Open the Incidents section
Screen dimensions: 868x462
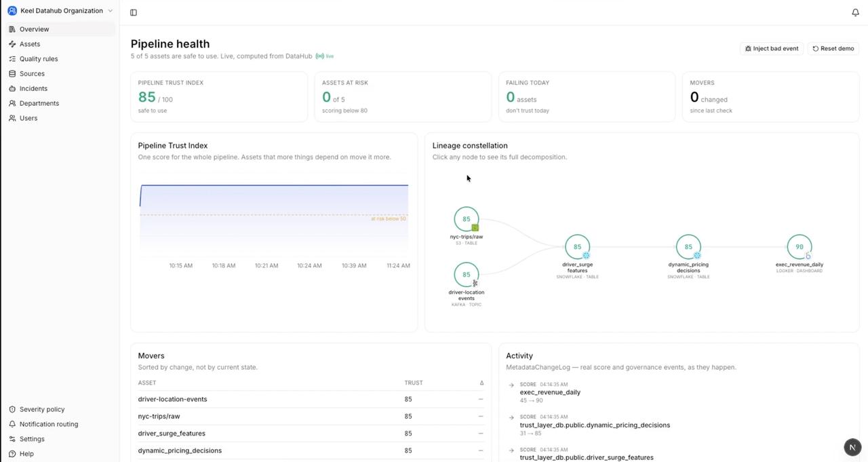coord(60,88)
